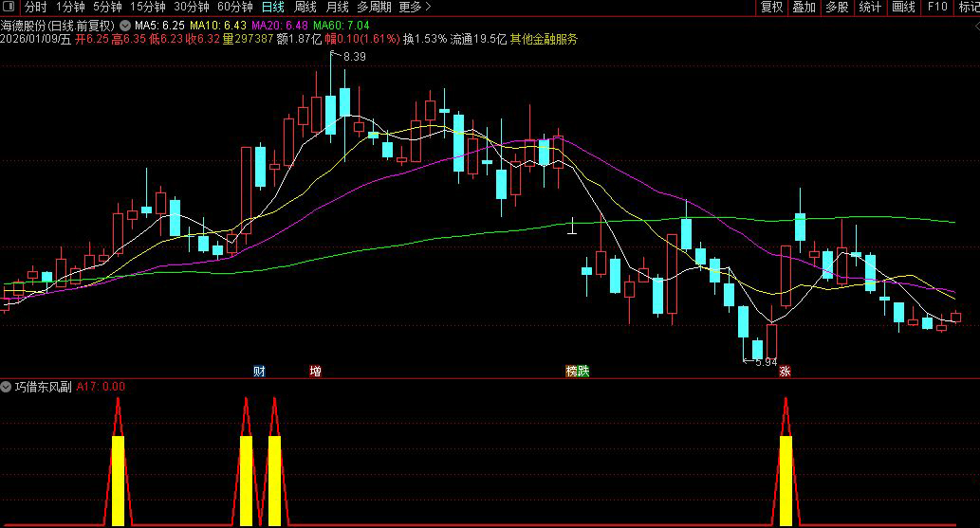Image resolution: width=980 pixels, height=528 pixels.
Task: Switch to the 分时 intraday tab
Action: point(36,7)
